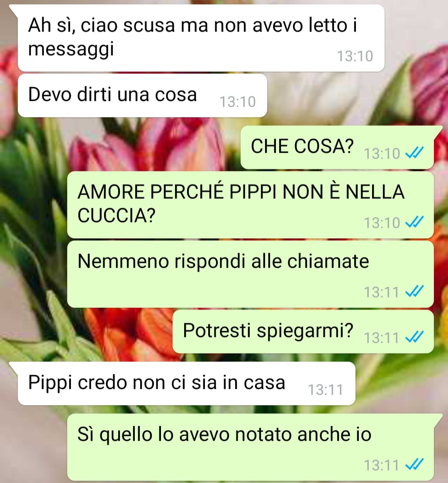448x483 pixels.
Task: Click double-tick on 'Sì quello lo avevo notato' message
Action: pos(414,465)
